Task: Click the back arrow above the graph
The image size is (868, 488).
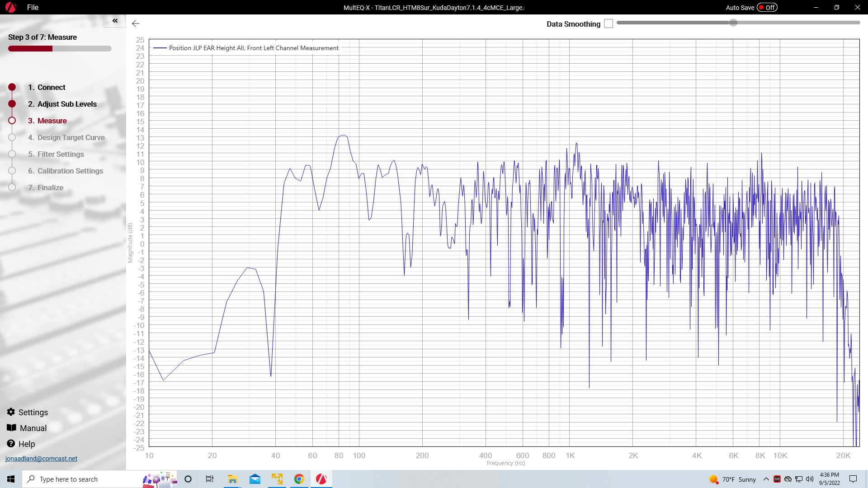Action: pyautogui.click(x=136, y=23)
